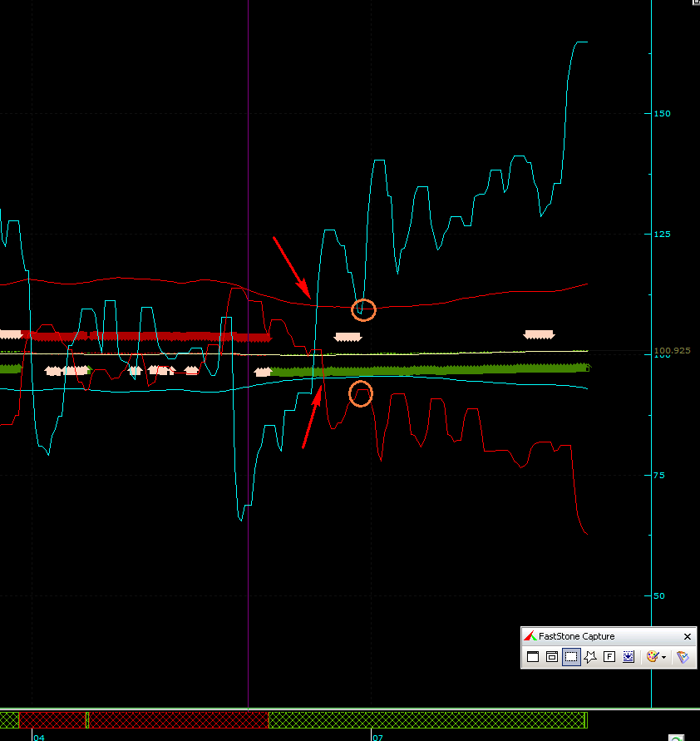Close the FastStone Capture toolbar
Screen dimensions: 700x741
coord(688,636)
